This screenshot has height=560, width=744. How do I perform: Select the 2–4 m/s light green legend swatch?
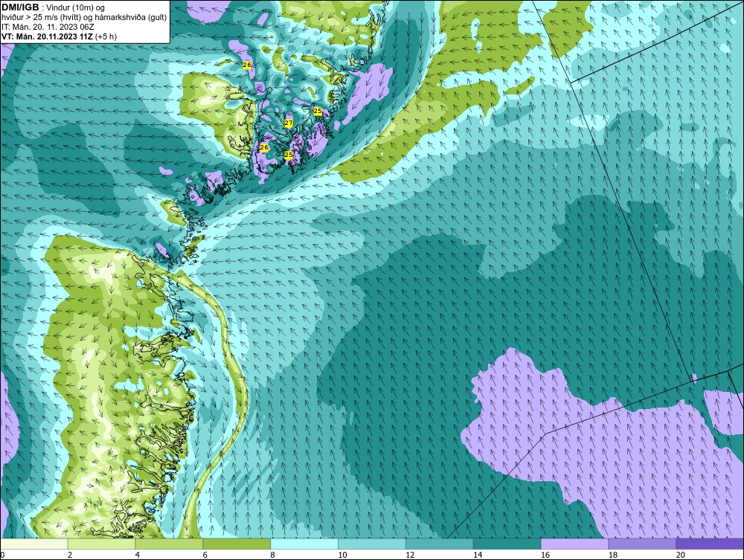click(101, 544)
